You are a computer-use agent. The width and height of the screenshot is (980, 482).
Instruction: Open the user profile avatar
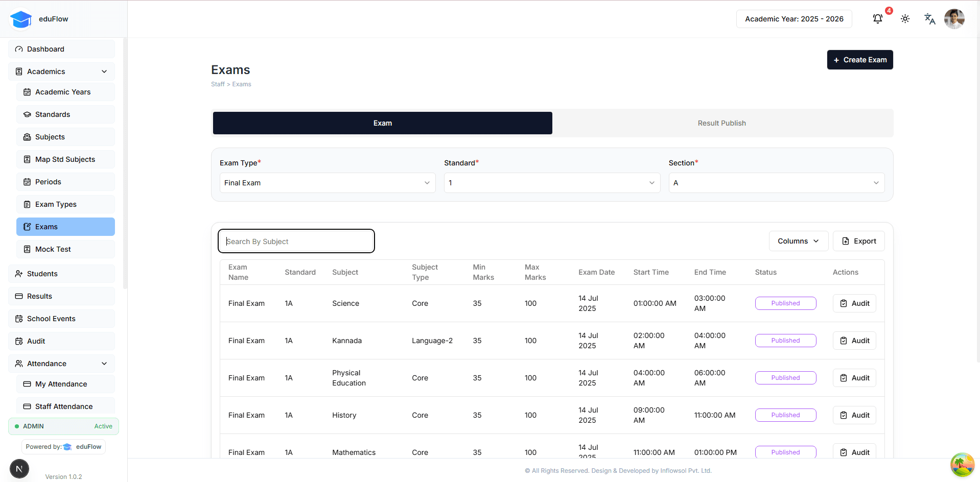tap(954, 19)
